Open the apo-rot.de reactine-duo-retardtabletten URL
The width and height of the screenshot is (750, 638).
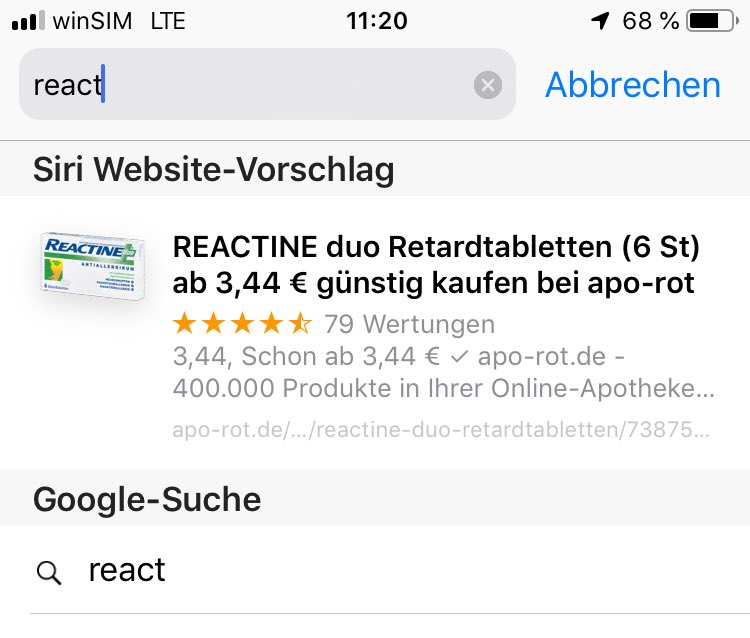pos(441,429)
